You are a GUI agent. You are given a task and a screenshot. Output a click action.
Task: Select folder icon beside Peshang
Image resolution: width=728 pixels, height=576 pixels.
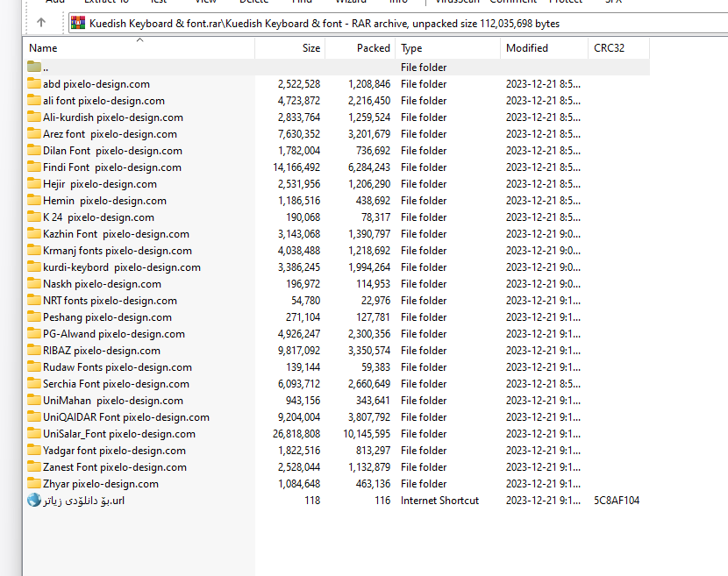tap(34, 317)
